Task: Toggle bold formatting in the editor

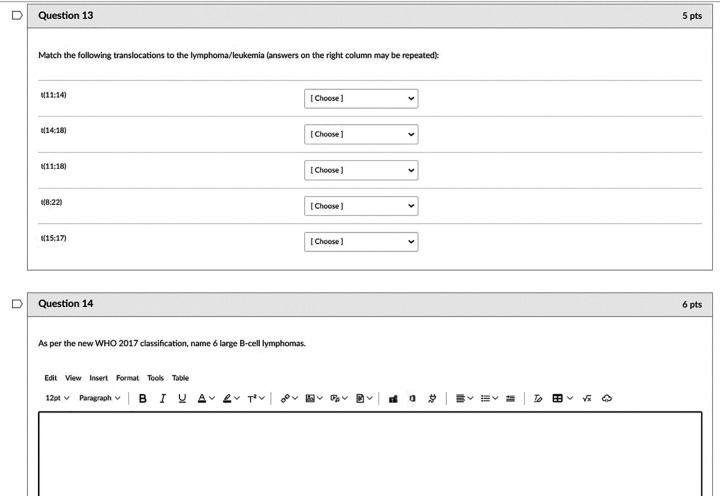Action: pyautogui.click(x=143, y=398)
